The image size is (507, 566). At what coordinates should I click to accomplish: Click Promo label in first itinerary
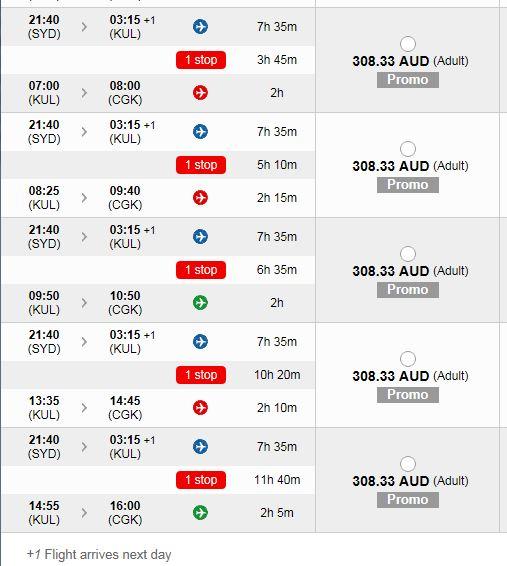coord(408,80)
